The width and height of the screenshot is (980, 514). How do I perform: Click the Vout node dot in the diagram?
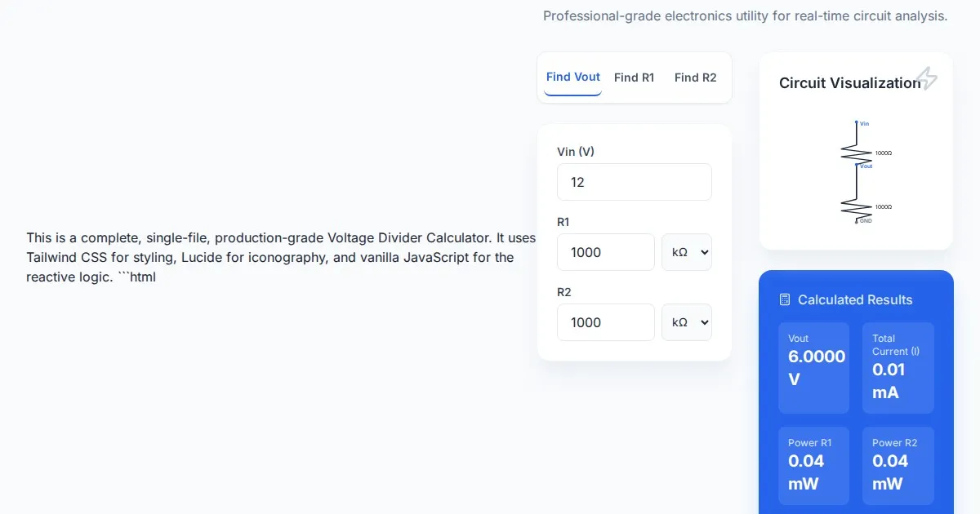857,165
